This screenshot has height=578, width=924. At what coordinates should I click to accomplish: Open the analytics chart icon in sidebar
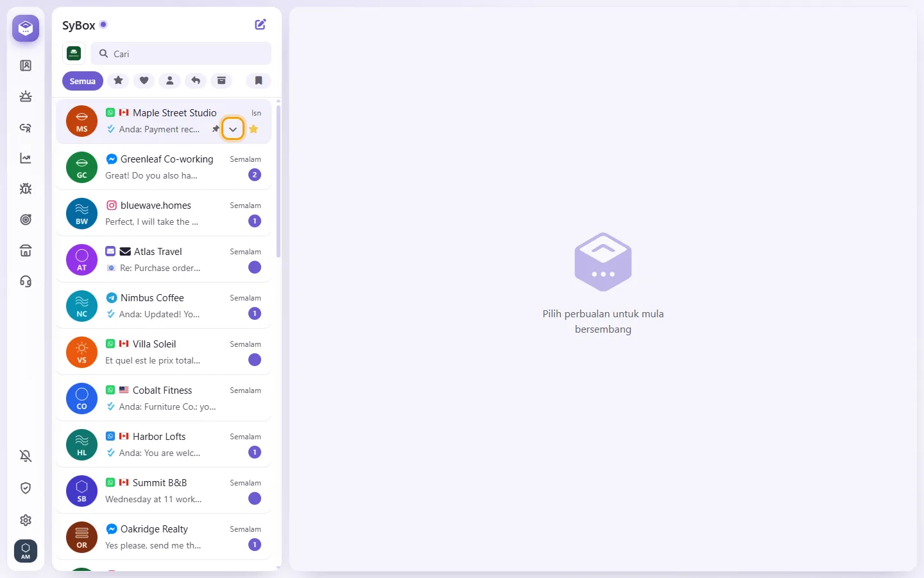(x=26, y=158)
